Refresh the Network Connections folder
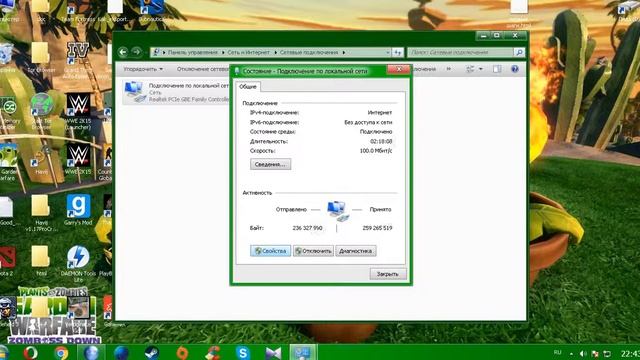 coord(398,52)
